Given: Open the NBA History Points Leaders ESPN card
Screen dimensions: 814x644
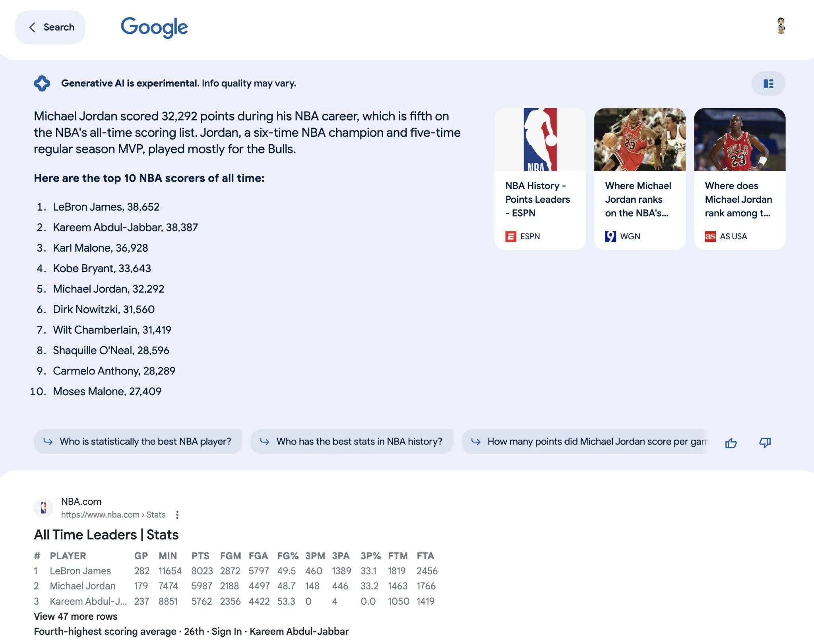Looking at the screenshot, I should (540, 179).
